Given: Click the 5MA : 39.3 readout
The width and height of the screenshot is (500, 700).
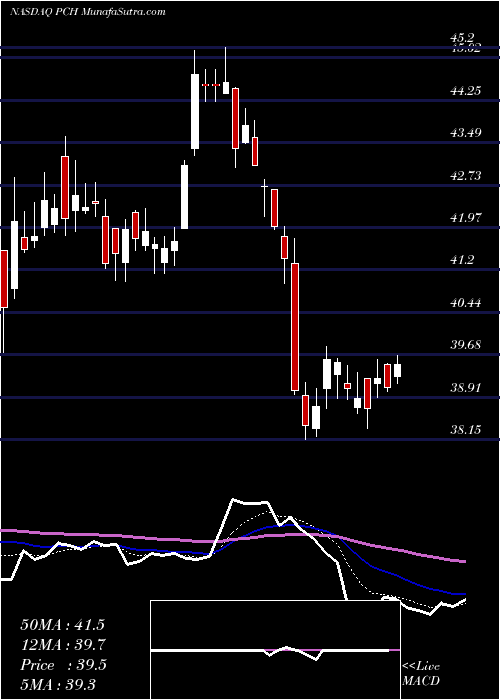Looking at the screenshot, I should click(58, 684).
